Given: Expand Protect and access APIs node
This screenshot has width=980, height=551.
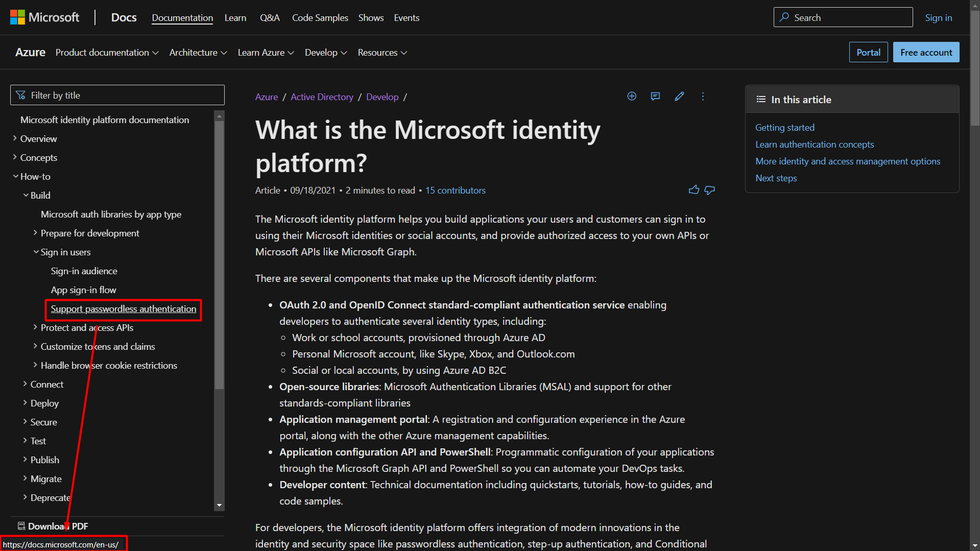Looking at the screenshot, I should [x=35, y=327].
